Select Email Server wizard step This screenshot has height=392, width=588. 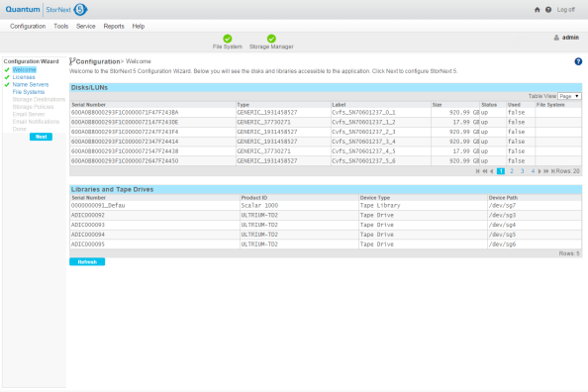point(29,115)
